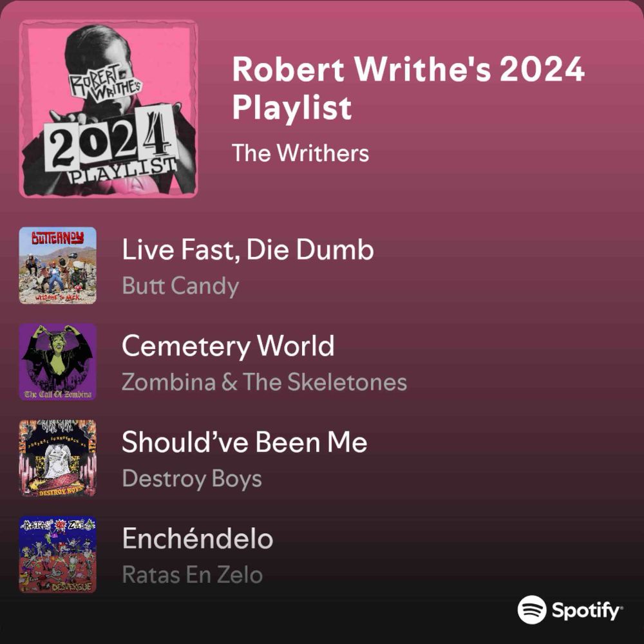Play the track Enchéndelo
Image resolution: width=644 pixels, height=644 pixels.
198,538
